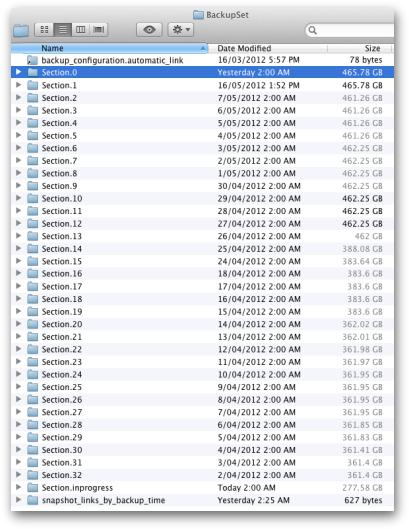
Task: Expand the Section.0 folder
Action: pyautogui.click(x=19, y=72)
